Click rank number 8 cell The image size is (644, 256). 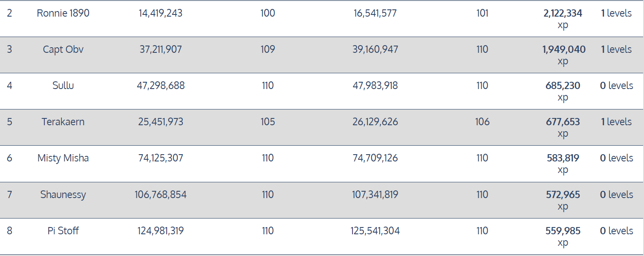click(x=9, y=231)
